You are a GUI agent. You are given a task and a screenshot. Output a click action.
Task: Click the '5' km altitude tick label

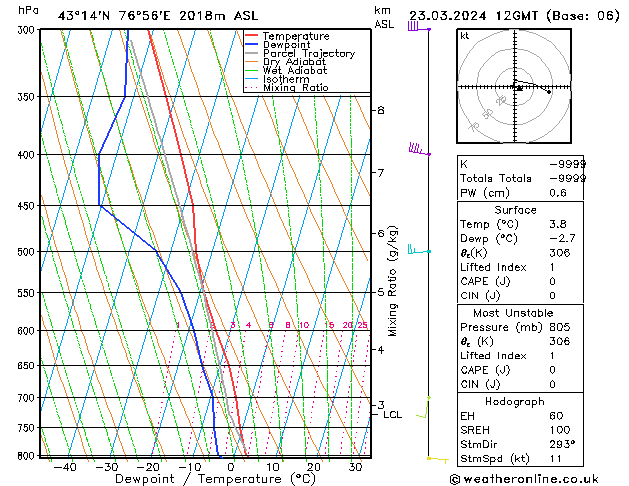coord(381,292)
